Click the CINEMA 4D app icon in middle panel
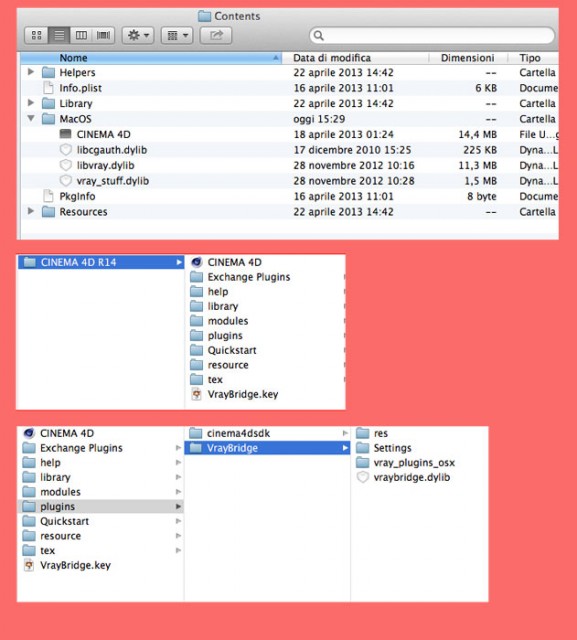This screenshot has height=640, width=577. click(x=197, y=262)
